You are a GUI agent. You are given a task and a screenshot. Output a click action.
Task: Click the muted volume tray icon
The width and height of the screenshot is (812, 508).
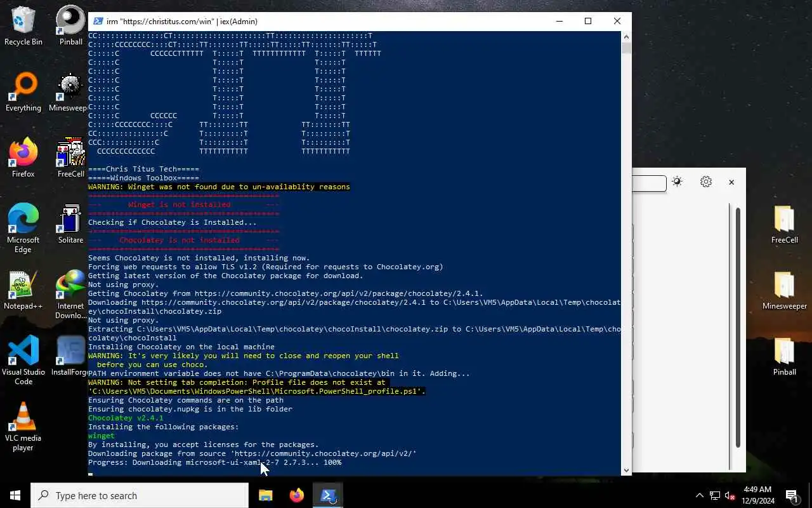point(730,495)
